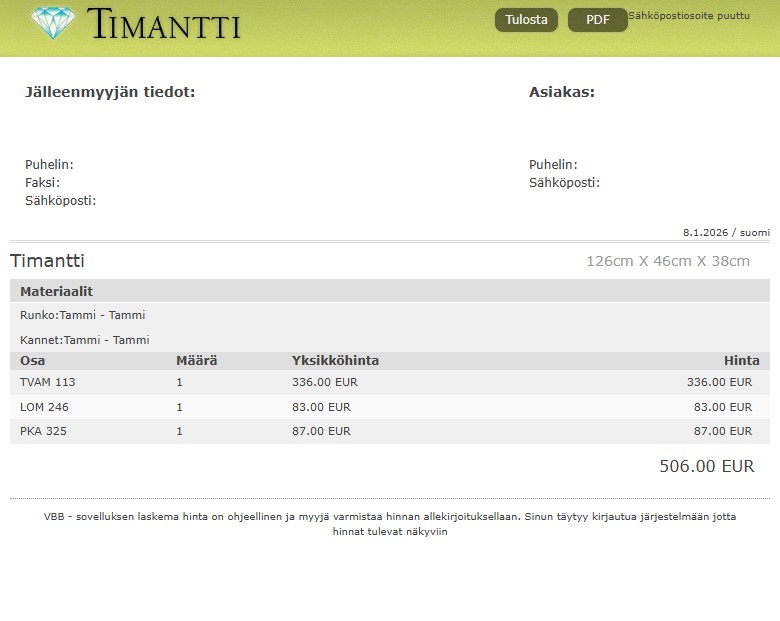Click the Timantti product title
Screen dimensions: 780x621
47,261
